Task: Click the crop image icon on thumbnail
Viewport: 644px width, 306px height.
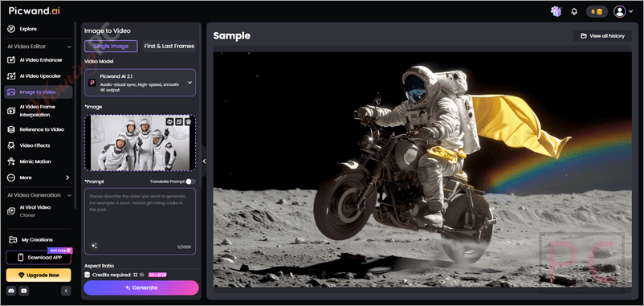Action: pyautogui.click(x=179, y=121)
